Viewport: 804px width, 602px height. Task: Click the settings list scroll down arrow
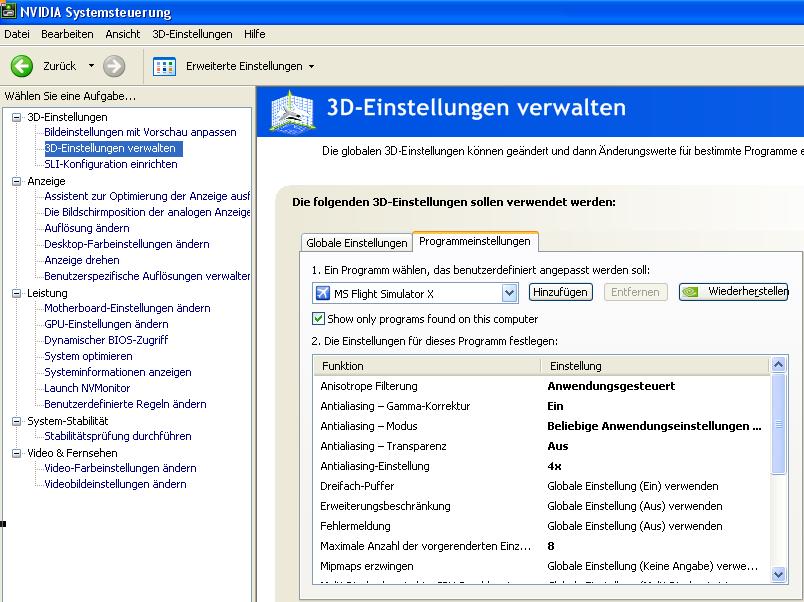tap(778, 574)
